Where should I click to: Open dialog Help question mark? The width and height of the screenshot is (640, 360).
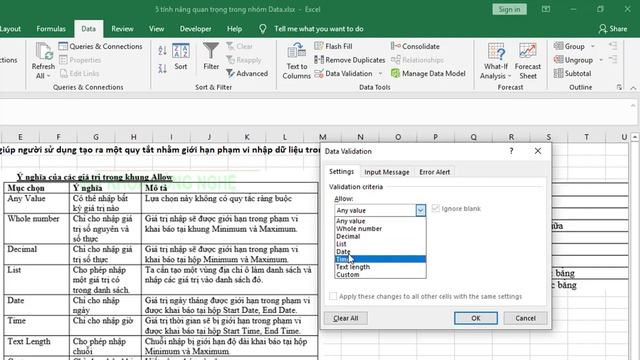tap(511, 151)
